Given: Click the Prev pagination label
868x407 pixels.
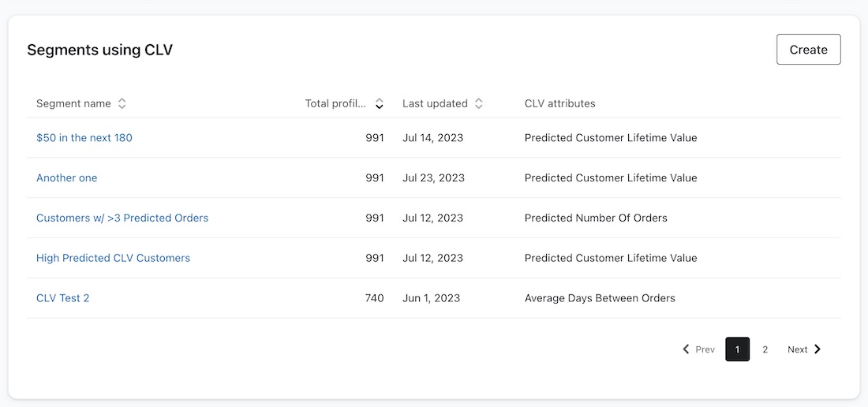Looking at the screenshot, I should (705, 349).
